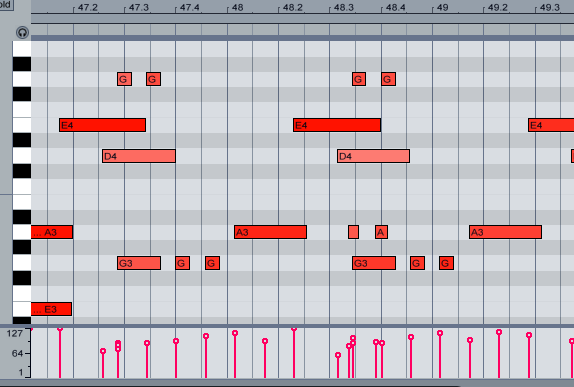Select the short G note just after bar 49
This screenshot has height=387, width=574.
[447, 263]
